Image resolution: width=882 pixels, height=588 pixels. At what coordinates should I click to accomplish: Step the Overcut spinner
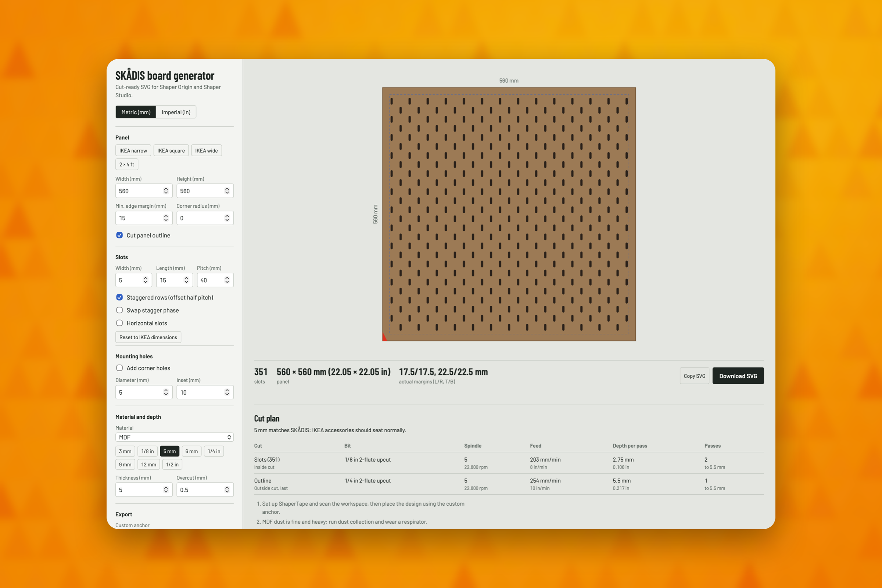(x=227, y=490)
